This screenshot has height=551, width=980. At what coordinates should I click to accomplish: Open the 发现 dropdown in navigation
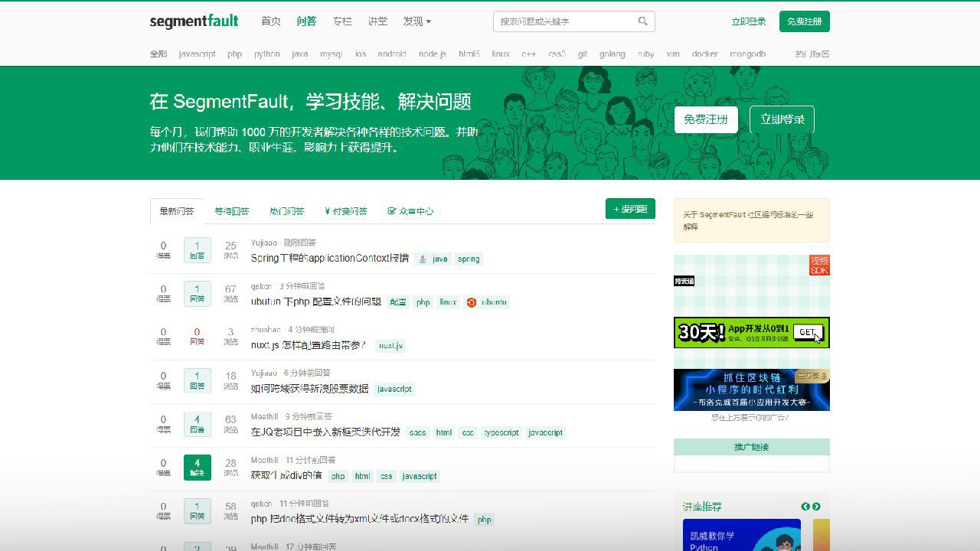[x=416, y=21]
